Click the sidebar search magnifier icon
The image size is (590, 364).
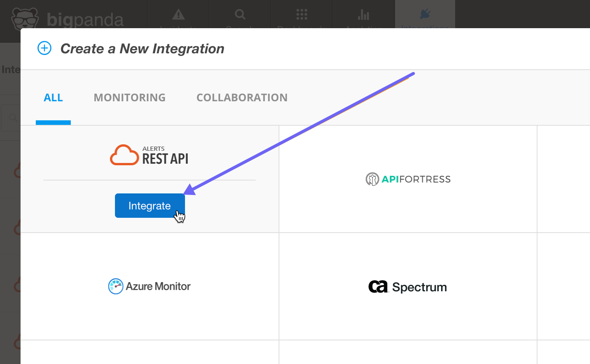tap(13, 117)
